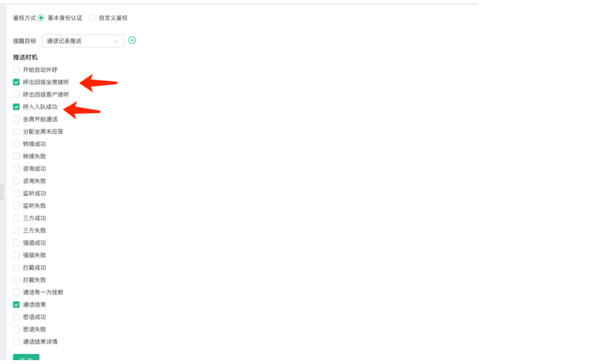Viewport: 592px width, 364px height.
Task: Check the 三方成功 checkbox
Action: click(x=16, y=218)
